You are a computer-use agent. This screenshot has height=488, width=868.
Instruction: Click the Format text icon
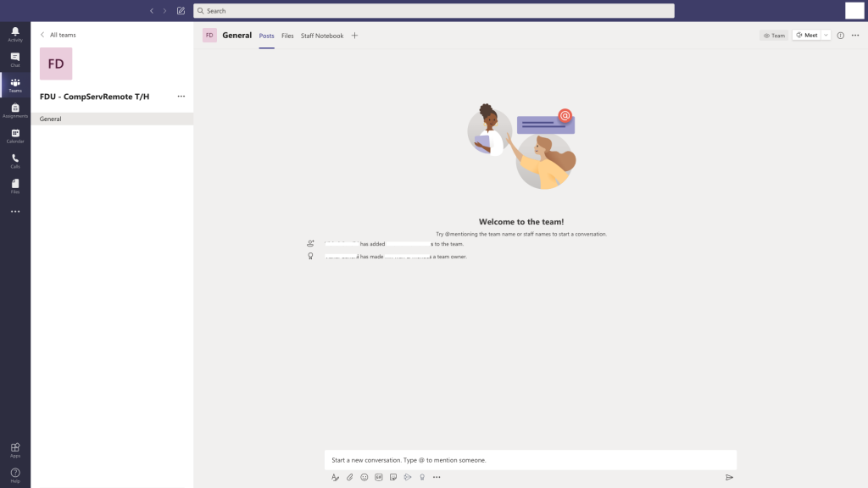coord(335,477)
